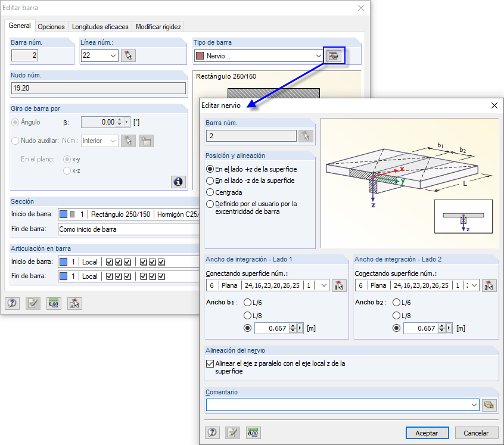504x445 pixels.
Task: Click the Nudo núm. field 19,20
Action: [98, 88]
